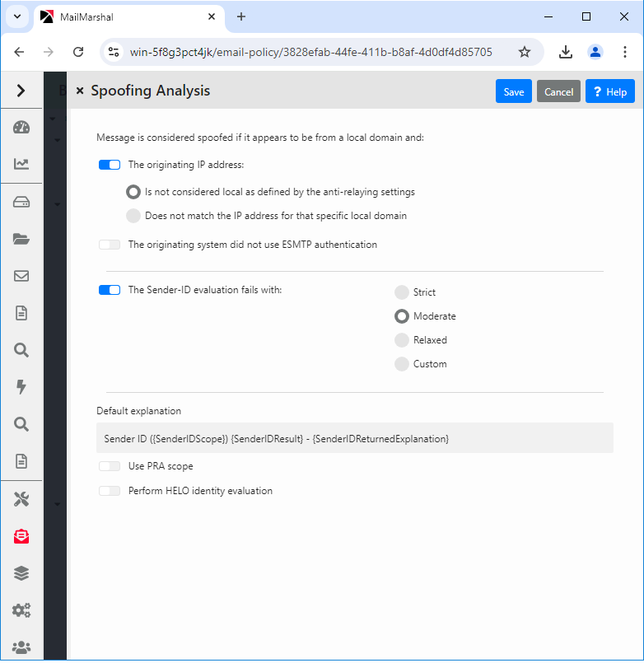Close the Spoofing Analysis panel with X

point(80,91)
